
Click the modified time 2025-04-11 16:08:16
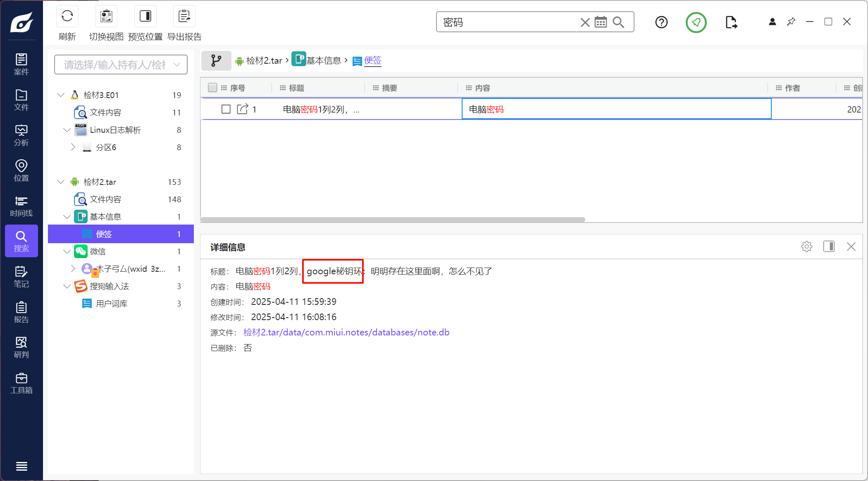click(x=293, y=317)
